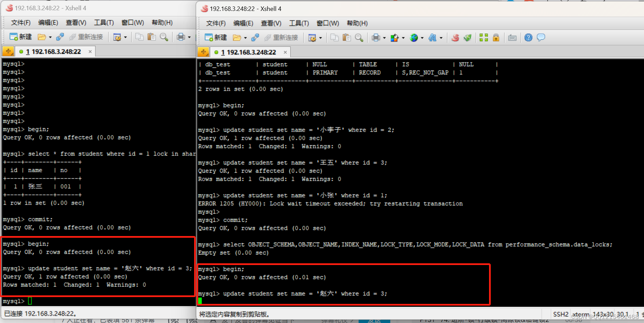Click the Open folder icon in right window toolbar
The width and height of the screenshot is (644, 323).
237,38
